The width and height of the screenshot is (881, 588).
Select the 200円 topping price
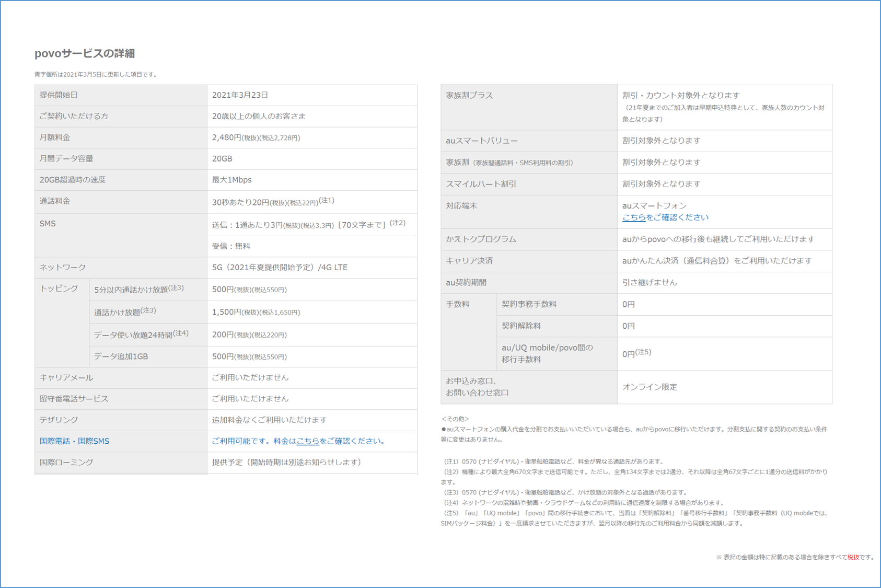(x=249, y=335)
